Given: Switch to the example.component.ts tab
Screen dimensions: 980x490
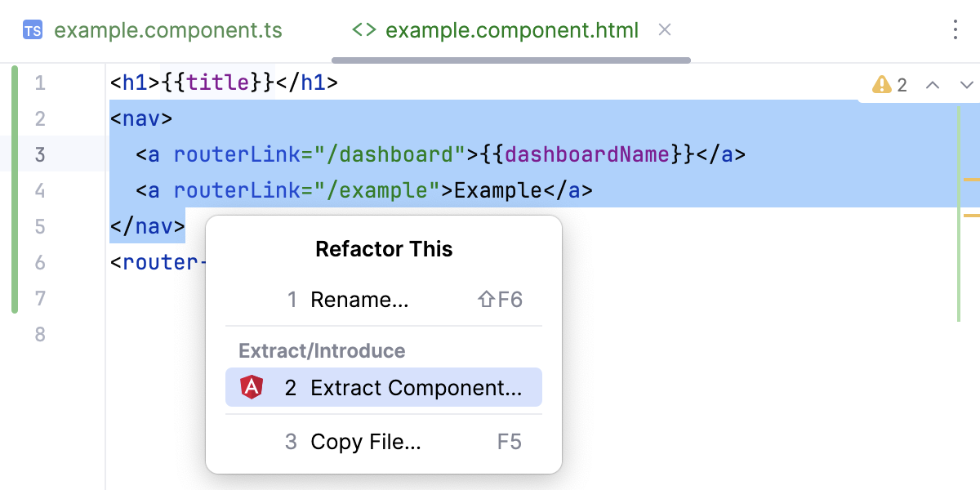Looking at the screenshot, I should click(168, 30).
